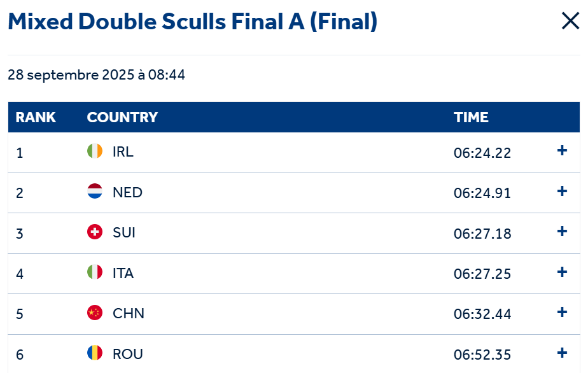
Task: Click the winning time 06:24.22
Action: (x=482, y=153)
